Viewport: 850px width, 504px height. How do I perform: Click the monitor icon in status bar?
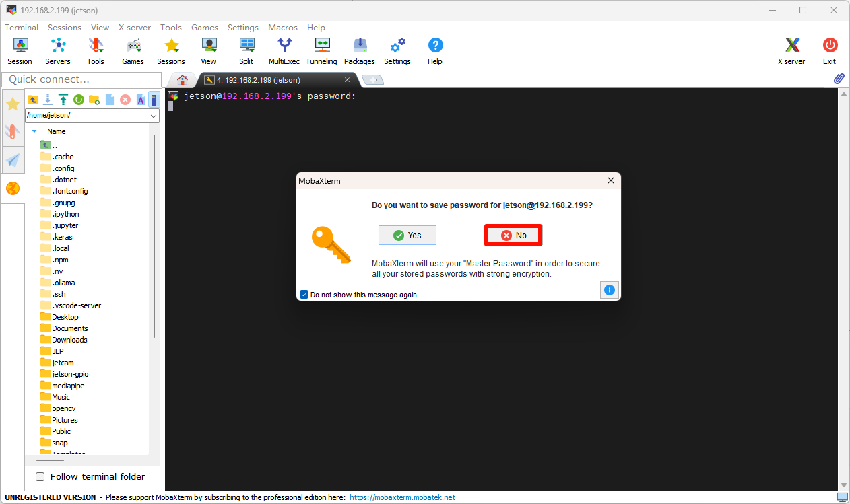click(x=842, y=497)
